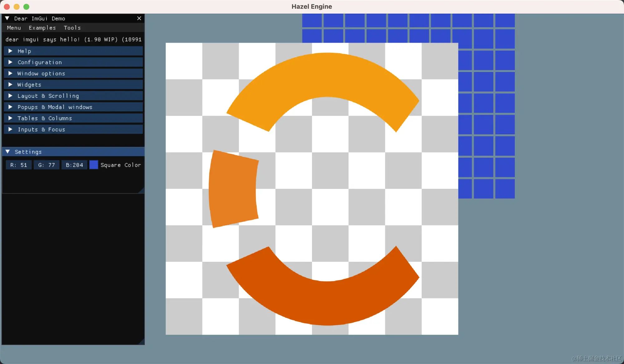Click the green macOS fullscreen button

click(x=27, y=7)
